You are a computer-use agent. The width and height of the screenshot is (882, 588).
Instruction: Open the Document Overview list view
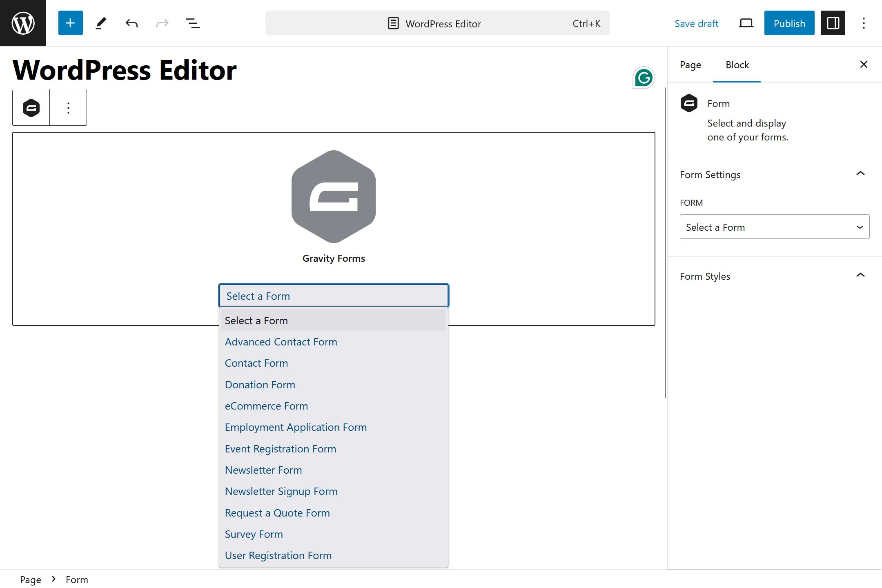tap(193, 23)
